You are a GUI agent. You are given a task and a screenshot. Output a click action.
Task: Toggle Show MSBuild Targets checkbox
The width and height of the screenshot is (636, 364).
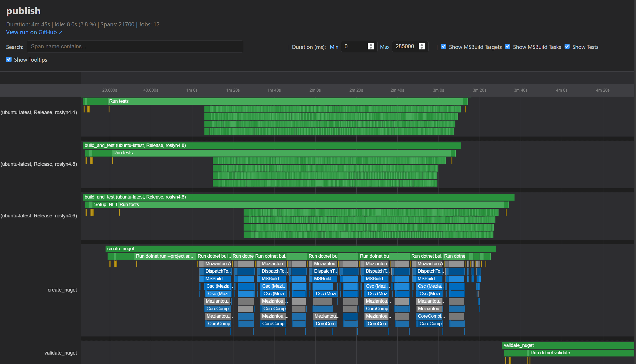point(444,47)
